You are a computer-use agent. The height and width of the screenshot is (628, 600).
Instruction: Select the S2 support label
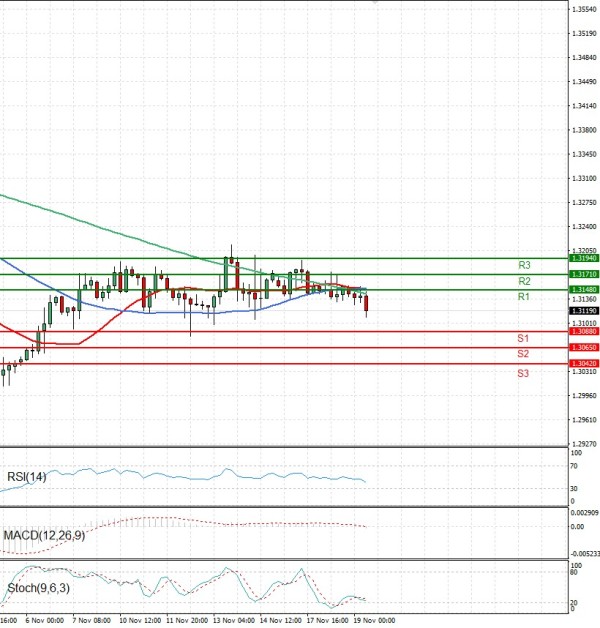coord(523,354)
